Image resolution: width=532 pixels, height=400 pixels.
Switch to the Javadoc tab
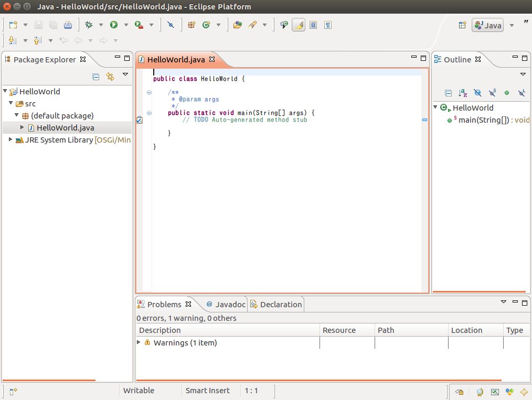tap(226, 305)
